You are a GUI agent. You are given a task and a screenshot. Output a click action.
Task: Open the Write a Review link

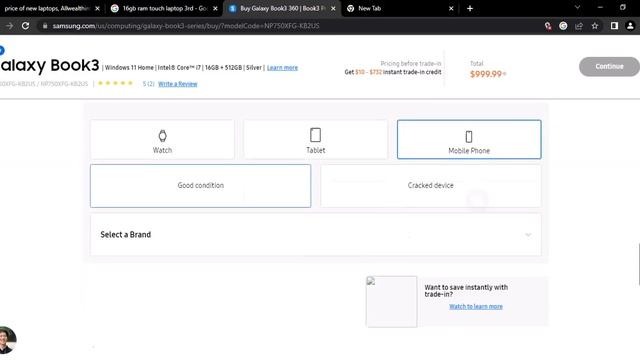(178, 84)
